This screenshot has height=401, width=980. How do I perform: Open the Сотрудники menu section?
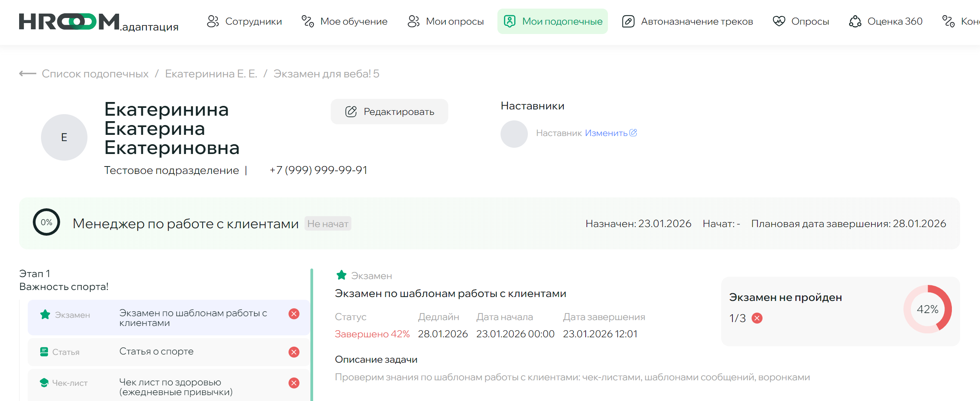[244, 21]
